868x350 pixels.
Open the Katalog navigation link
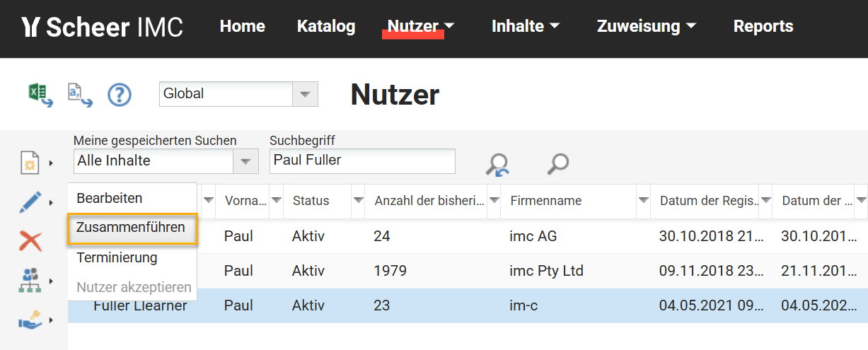click(x=326, y=27)
